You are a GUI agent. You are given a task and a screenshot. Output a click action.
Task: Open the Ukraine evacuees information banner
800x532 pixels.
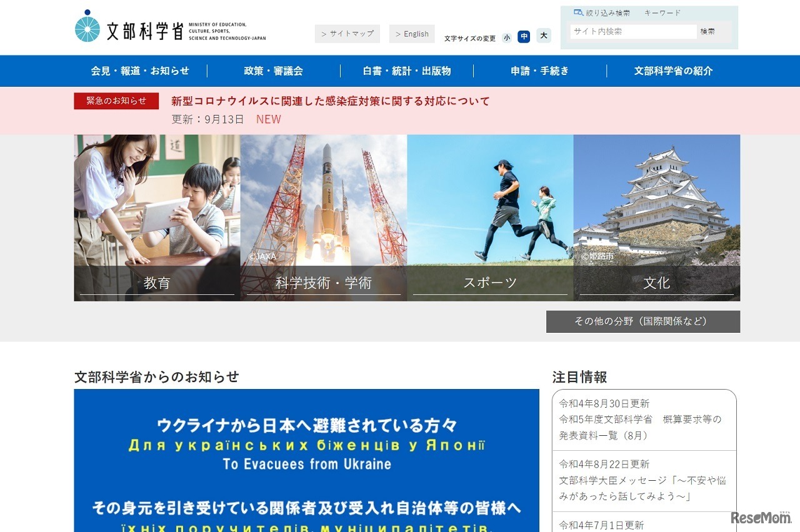tap(306, 461)
